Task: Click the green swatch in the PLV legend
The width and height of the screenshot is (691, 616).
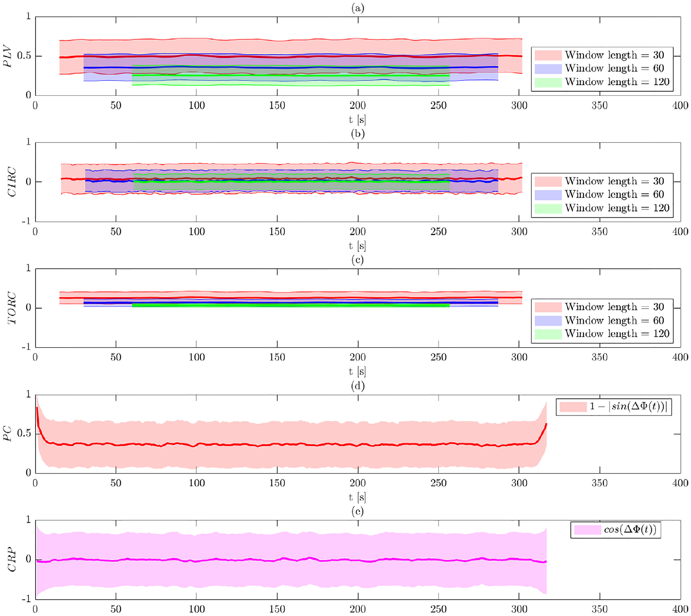Action: pos(548,82)
